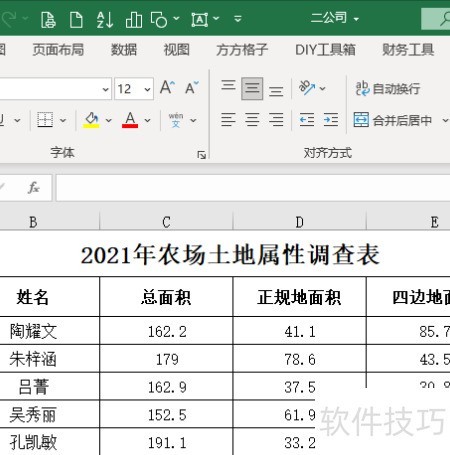Click the shapes icon in quick access toolbar

click(159, 19)
